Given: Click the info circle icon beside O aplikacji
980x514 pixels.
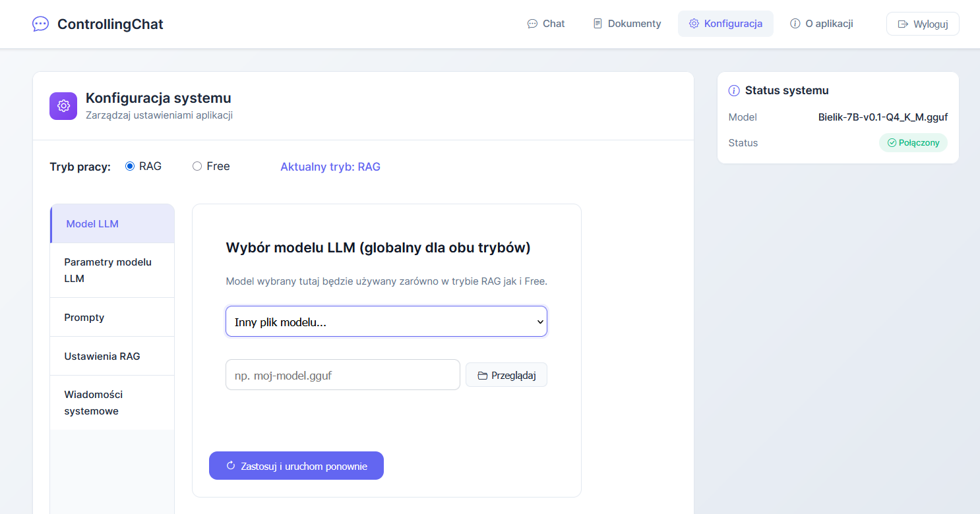Looking at the screenshot, I should click(x=795, y=24).
